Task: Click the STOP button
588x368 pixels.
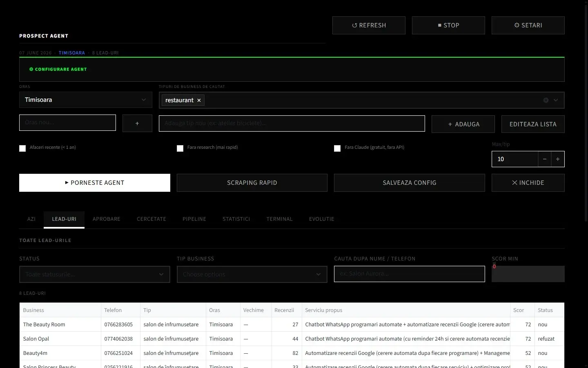Action: click(448, 25)
